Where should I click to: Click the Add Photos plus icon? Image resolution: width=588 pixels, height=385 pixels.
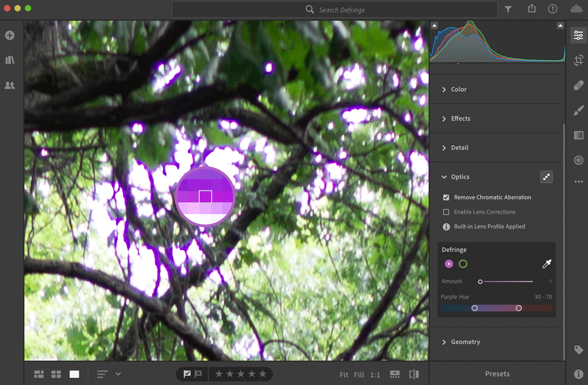10,35
